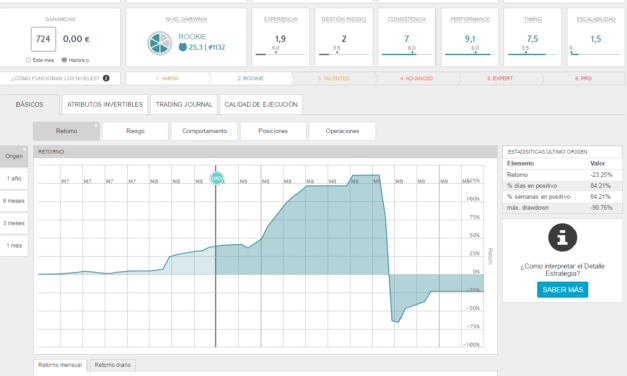This screenshot has width=627, height=376.
Task: Open the TRADING JOURNAL tab
Action: (184, 105)
